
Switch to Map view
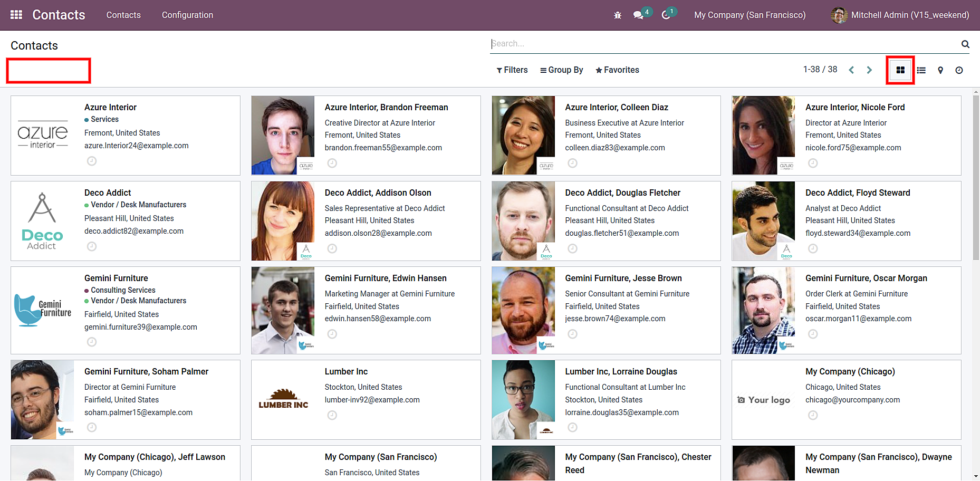tap(940, 70)
